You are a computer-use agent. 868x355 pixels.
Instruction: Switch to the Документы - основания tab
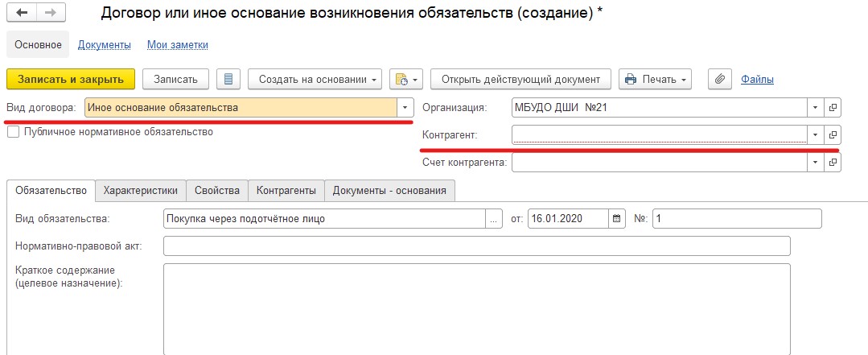click(x=389, y=191)
